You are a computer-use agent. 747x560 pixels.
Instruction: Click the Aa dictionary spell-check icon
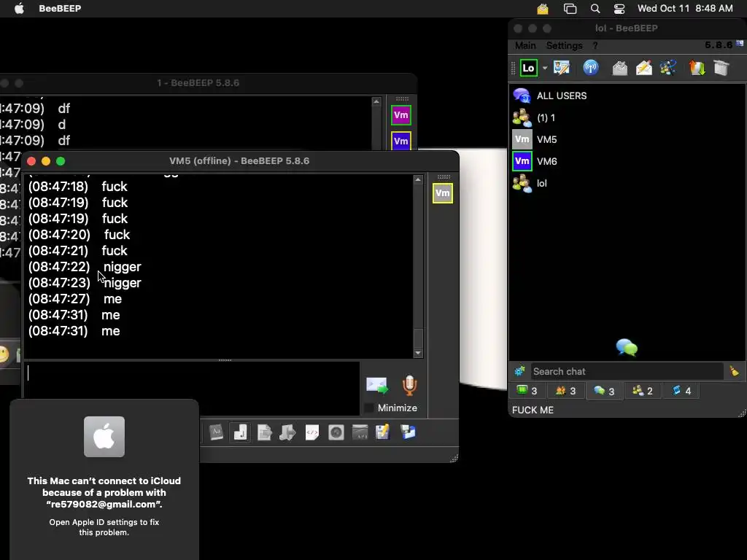click(216, 432)
